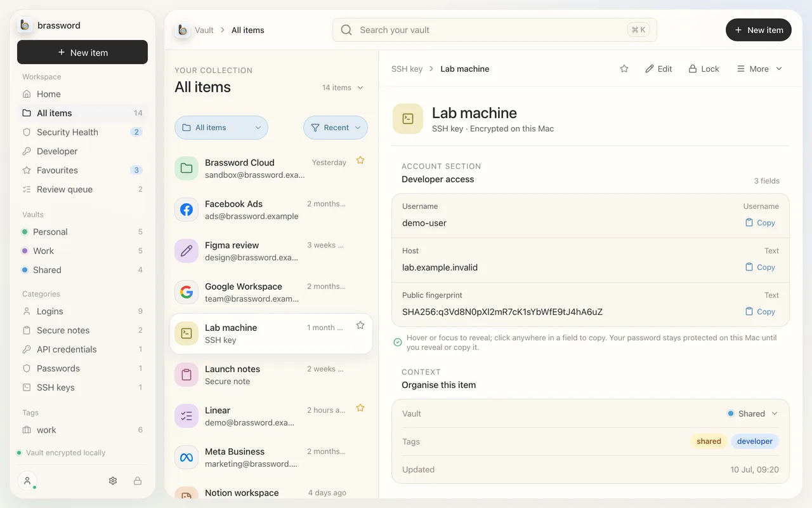Click the Vault breadcrumb link
The width and height of the screenshot is (812, 508).
click(x=204, y=30)
